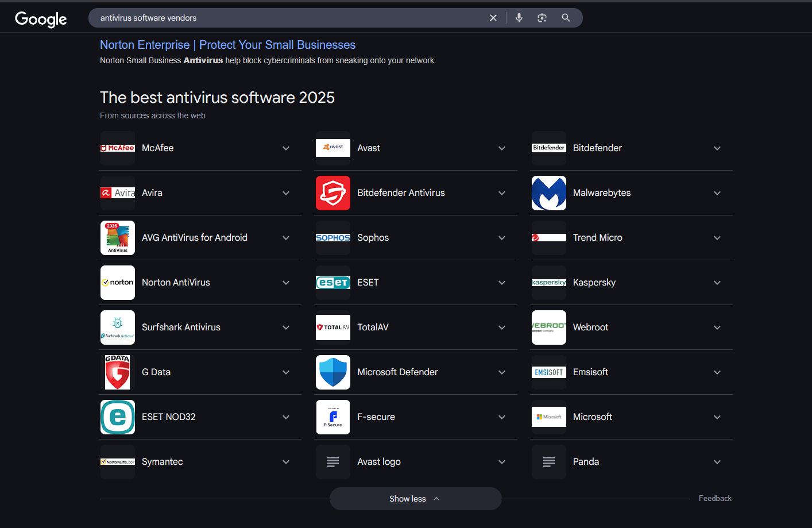Select the Symantec name text
Image resolution: width=812 pixels, height=528 pixels.
[163, 462]
